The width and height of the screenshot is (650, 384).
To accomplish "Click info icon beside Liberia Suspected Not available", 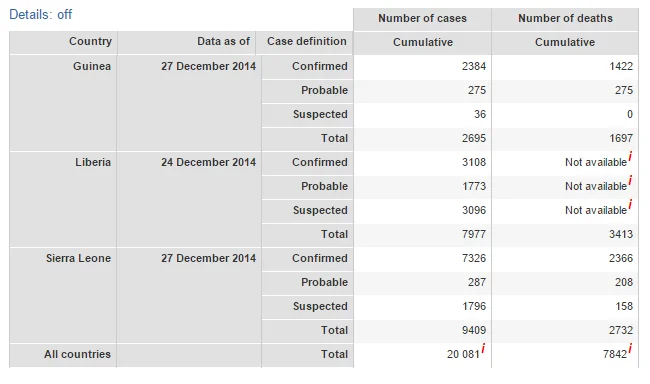I will (x=630, y=204).
